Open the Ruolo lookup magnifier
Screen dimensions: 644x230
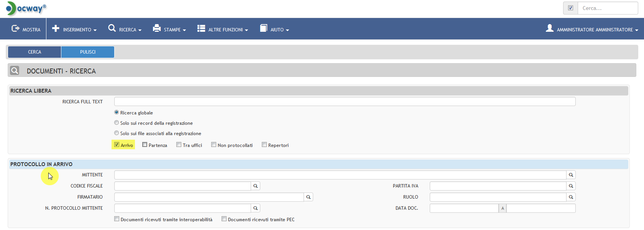coord(571,197)
